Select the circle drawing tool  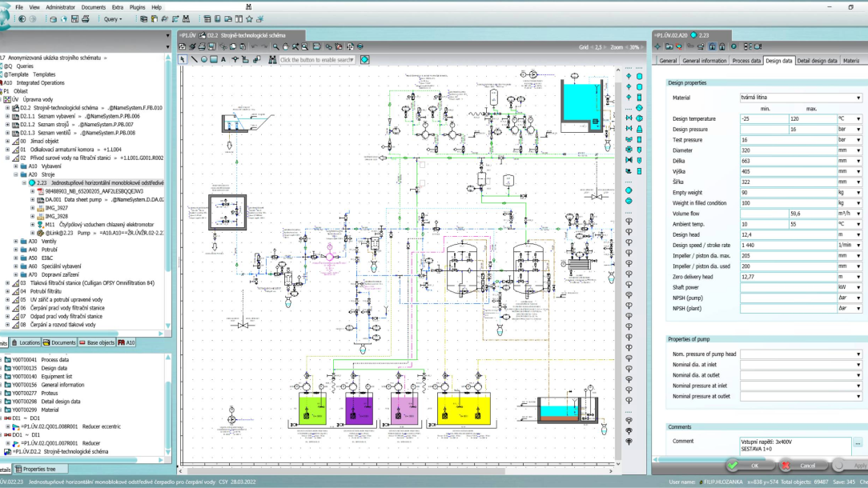(x=204, y=59)
